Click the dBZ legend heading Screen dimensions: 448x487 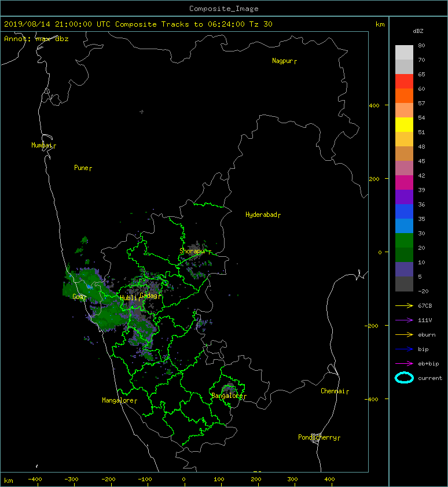[418, 31]
